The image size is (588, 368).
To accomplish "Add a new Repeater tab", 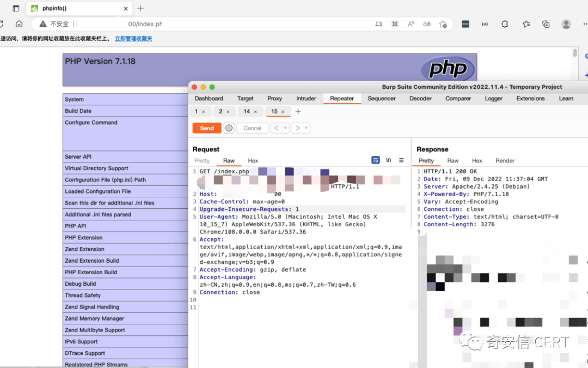I will pyautogui.click(x=298, y=112).
